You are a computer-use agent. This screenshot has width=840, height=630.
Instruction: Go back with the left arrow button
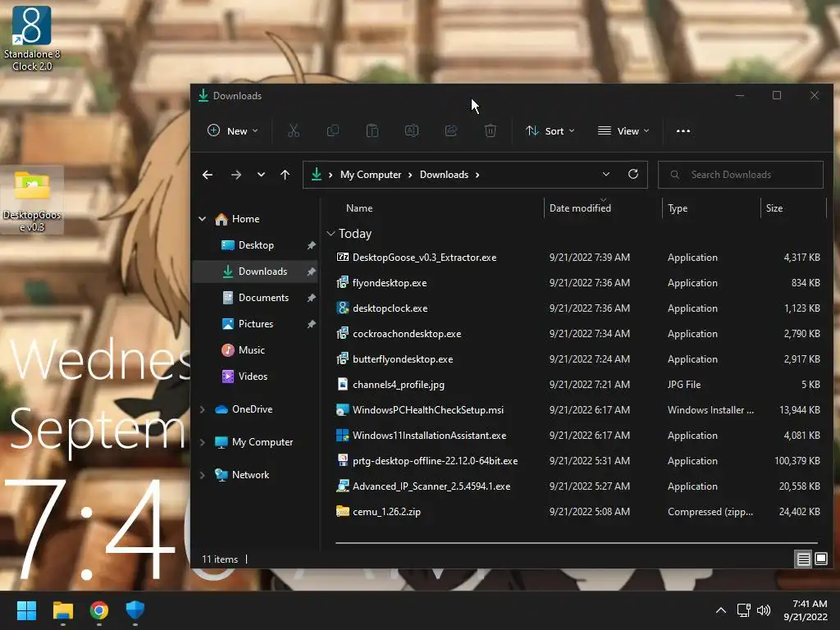208,175
